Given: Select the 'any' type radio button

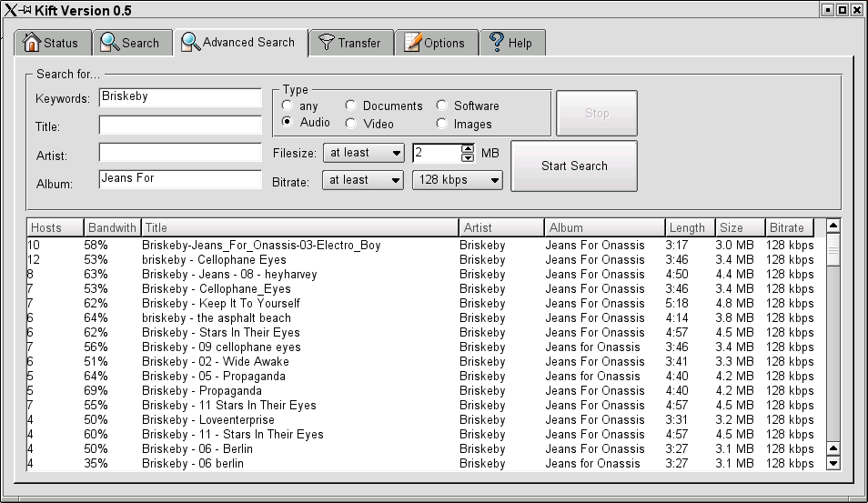Looking at the screenshot, I should click(x=288, y=106).
